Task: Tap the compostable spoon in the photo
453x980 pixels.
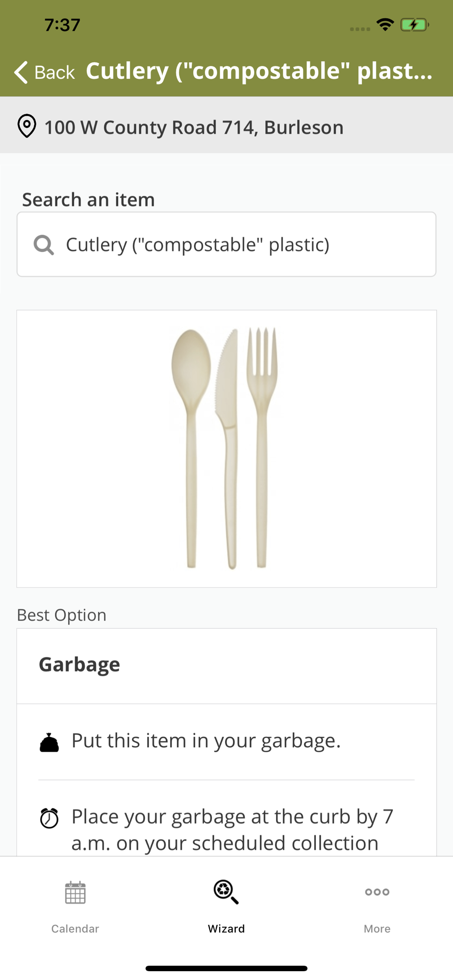Action: pos(191,441)
